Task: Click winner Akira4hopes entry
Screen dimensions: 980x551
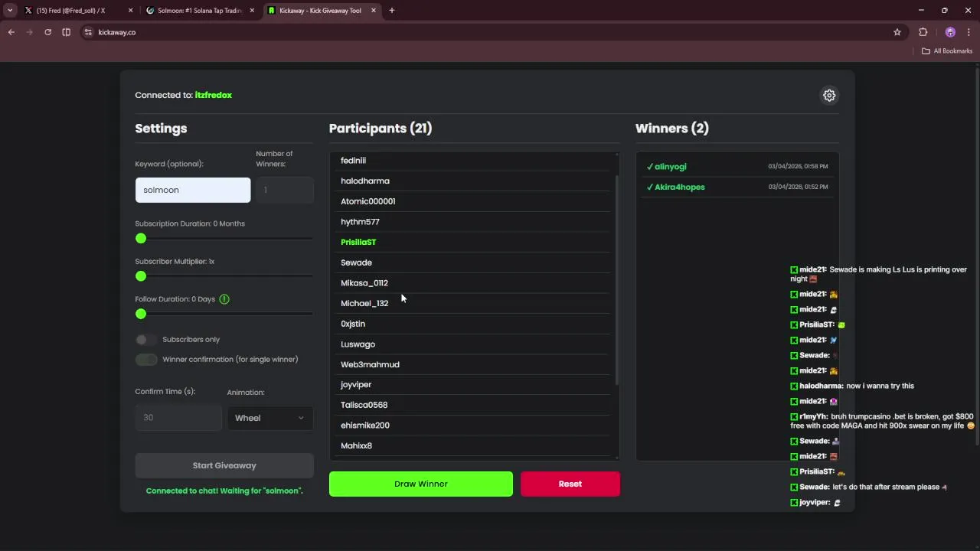Action: [737, 187]
